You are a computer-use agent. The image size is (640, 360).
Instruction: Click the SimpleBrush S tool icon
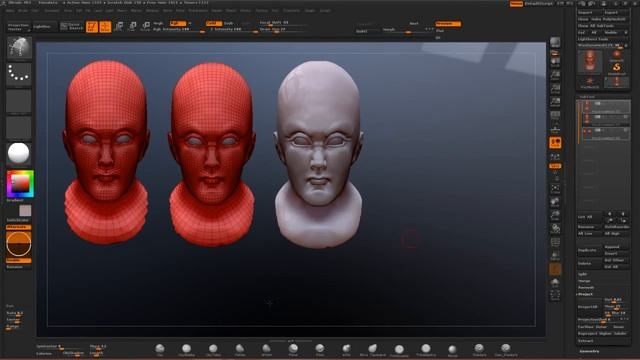617,68
